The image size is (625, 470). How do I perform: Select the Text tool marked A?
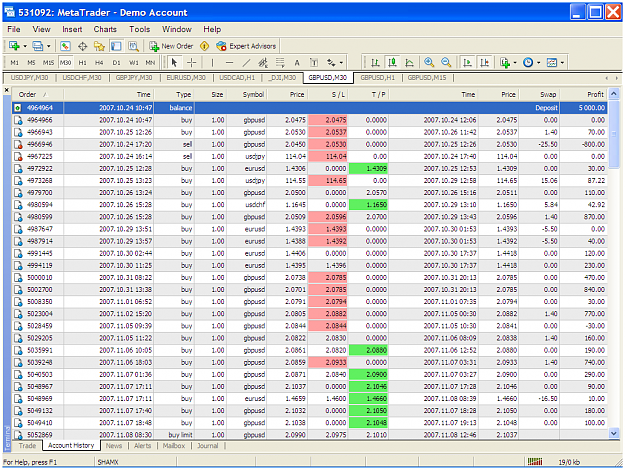pos(297,63)
